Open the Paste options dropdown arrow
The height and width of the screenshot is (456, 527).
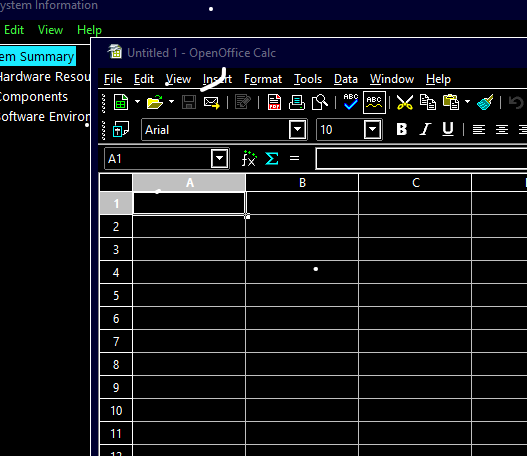click(468, 101)
